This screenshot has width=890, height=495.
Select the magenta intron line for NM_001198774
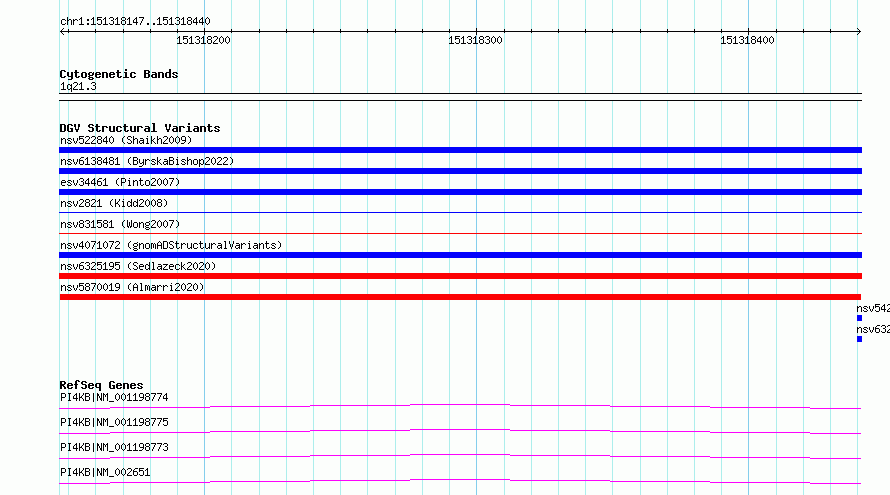(460, 406)
